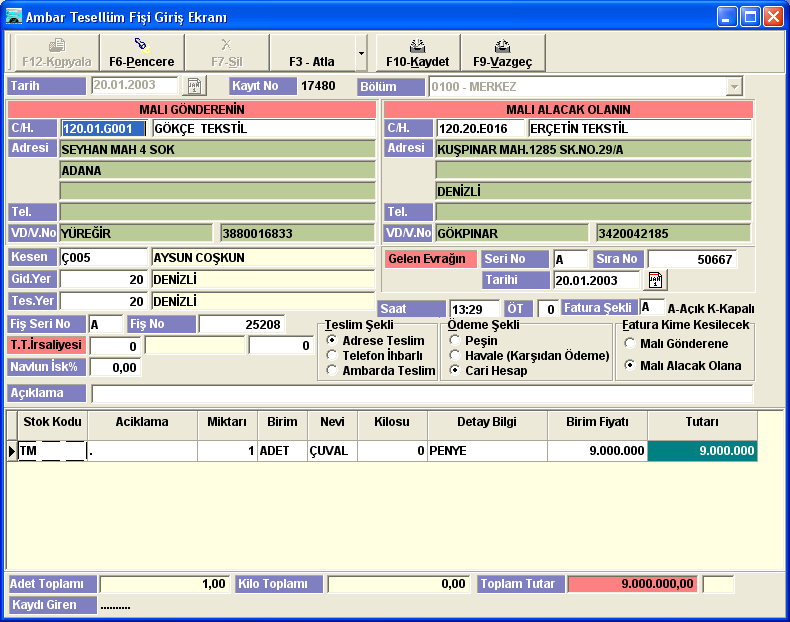The height and width of the screenshot is (622, 790).
Task: Click the F12-Kopyala copy toolbar button
Action: pyautogui.click(x=57, y=53)
